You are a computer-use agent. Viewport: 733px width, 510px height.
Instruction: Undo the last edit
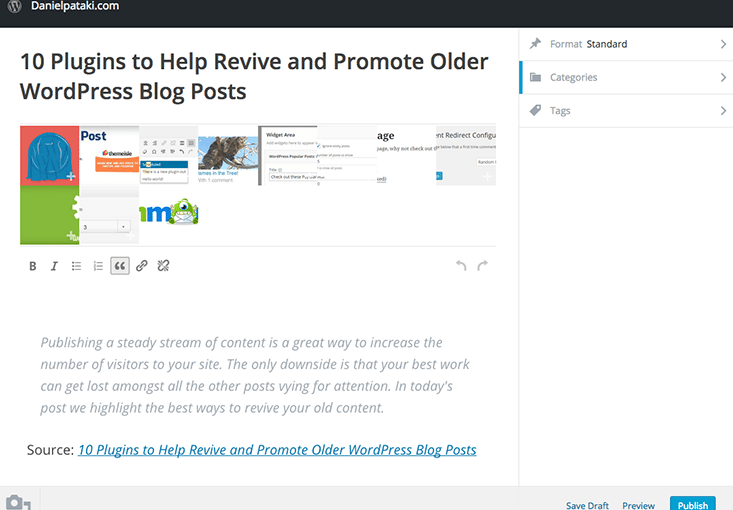[461, 266]
